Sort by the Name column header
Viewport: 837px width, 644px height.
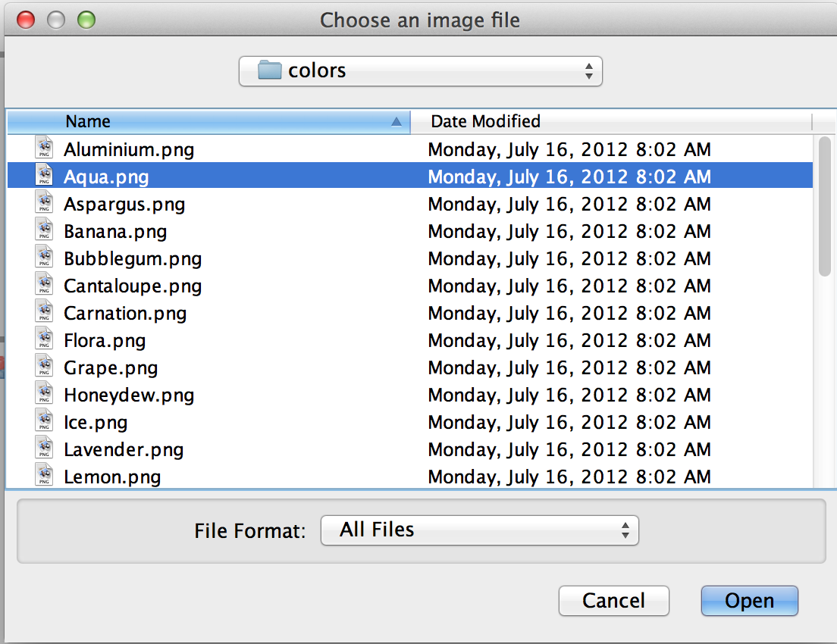208,121
